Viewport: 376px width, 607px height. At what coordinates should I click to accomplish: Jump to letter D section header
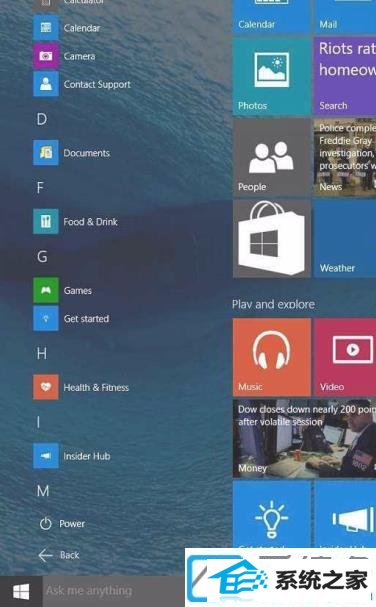42,119
